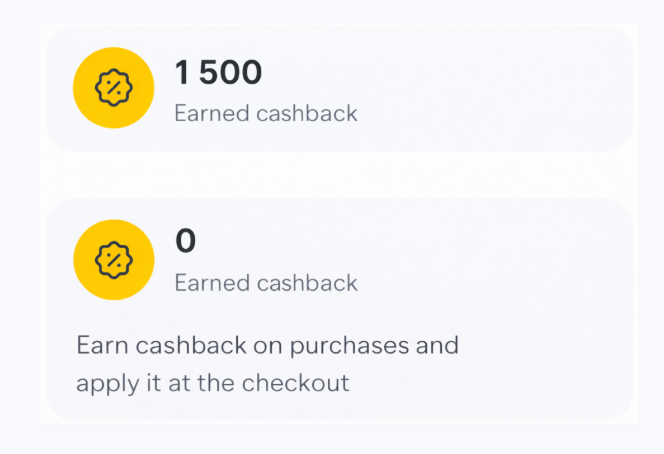Click the word "cashback" in the lower card label
Viewport: 664px width, 454px height.
click(306, 283)
